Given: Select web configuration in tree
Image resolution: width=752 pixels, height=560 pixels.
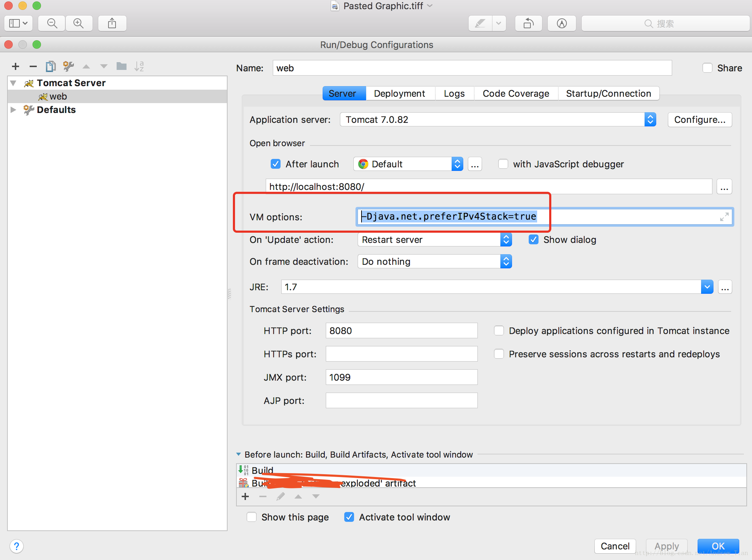Looking at the screenshot, I should click(117, 96).
